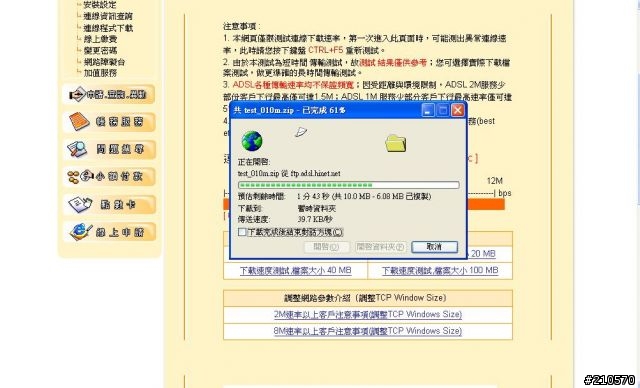Open 2M速率以上 TCP Windows Size link
The height and width of the screenshot is (388, 640).
(368, 315)
